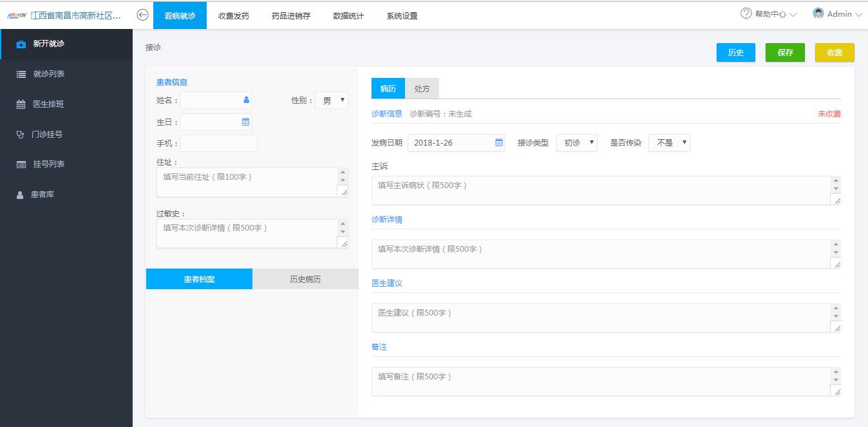Open the 收费发药 top menu
Viewport: 868px width, 427px height.
pos(233,15)
